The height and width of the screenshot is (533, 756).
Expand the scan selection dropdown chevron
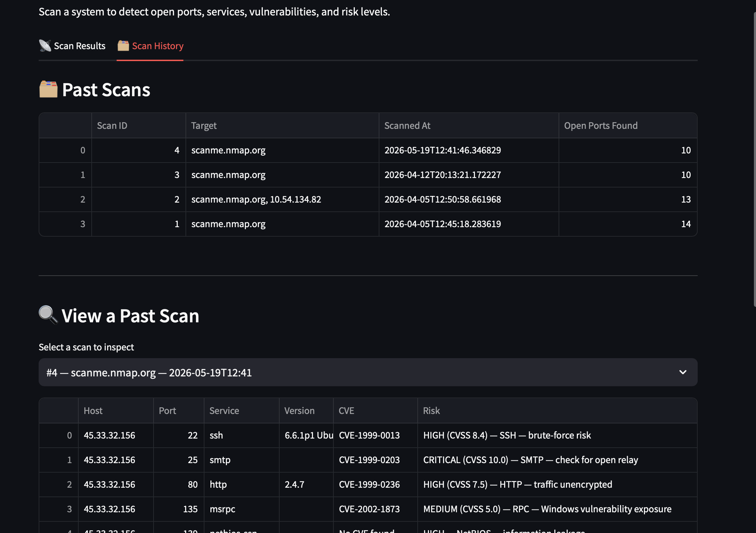click(683, 372)
